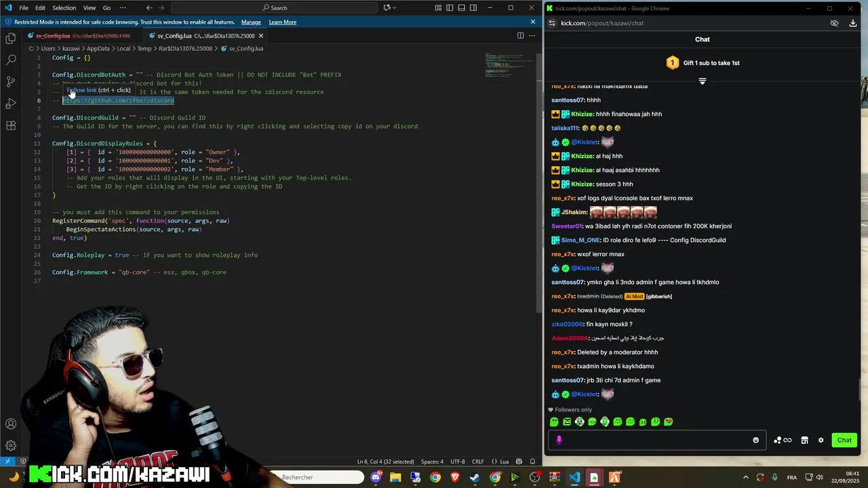
Task: Open the emoji picker in chat input
Action: click(x=755, y=440)
